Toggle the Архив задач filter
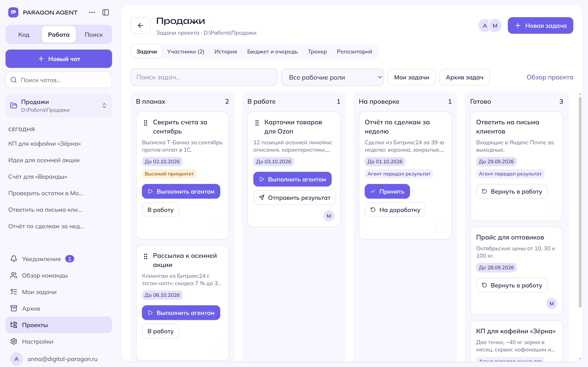The height and width of the screenshot is (367, 588). pyautogui.click(x=464, y=77)
